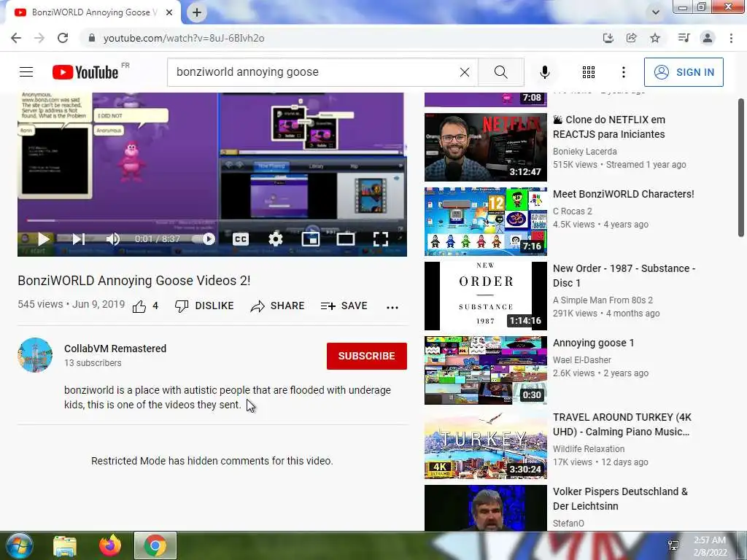Enter full screen mode
747x560 pixels.
coord(381,239)
